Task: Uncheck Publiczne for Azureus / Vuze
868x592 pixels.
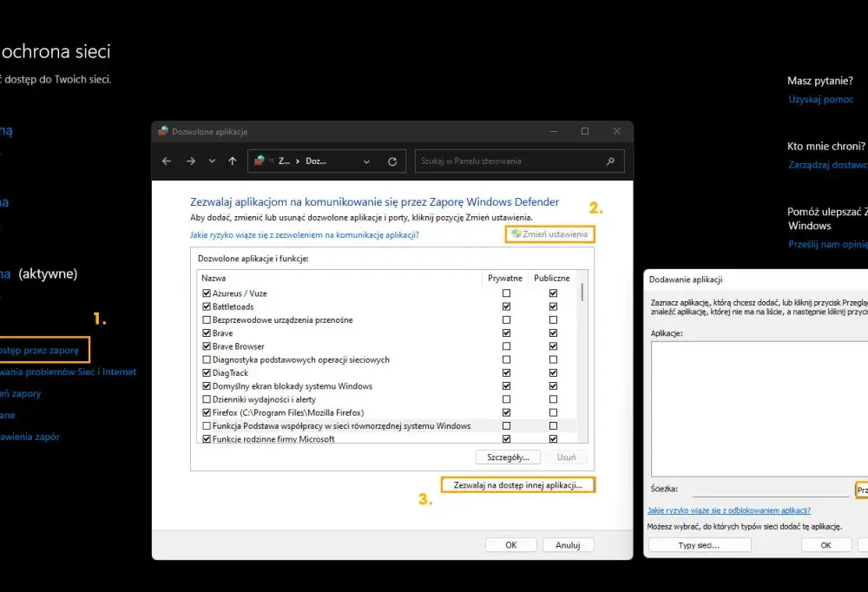Action: (553, 293)
